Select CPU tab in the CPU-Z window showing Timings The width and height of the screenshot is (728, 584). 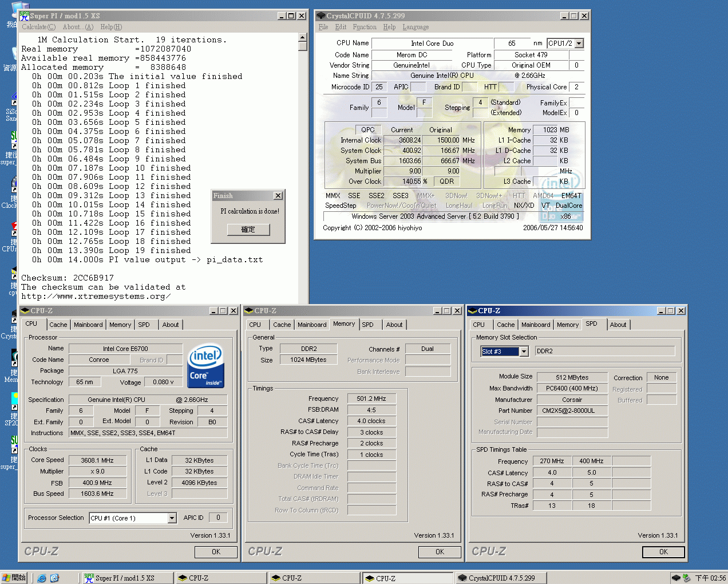pos(255,325)
